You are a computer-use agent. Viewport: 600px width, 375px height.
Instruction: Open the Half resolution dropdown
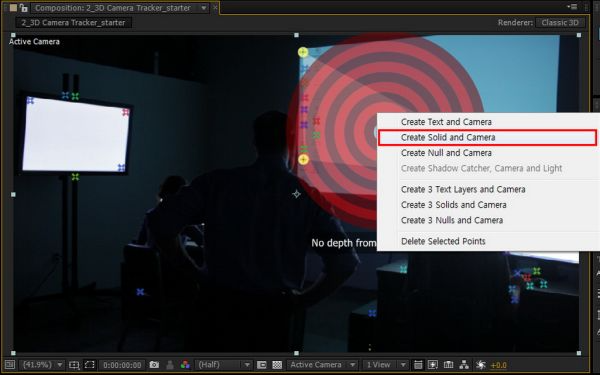click(x=223, y=365)
